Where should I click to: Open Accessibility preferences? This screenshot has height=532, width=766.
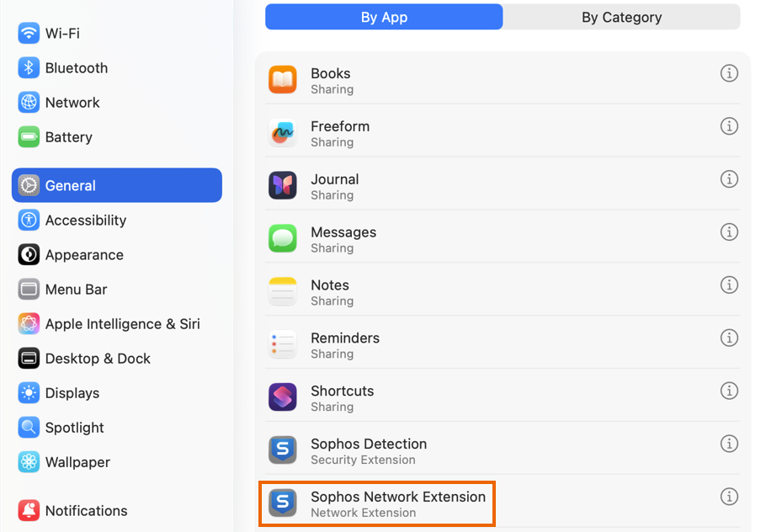[81, 221]
